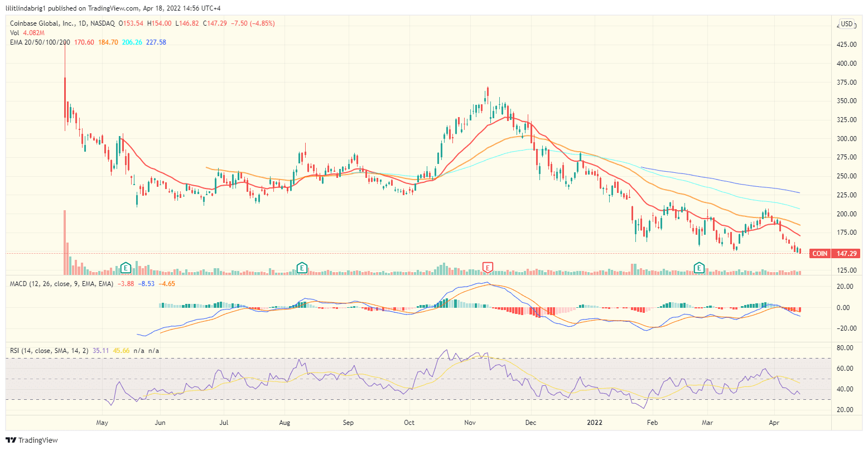Toggle the EMA 20/50/100/200 indicator visibility
The width and height of the screenshot is (868, 450).
(39, 42)
